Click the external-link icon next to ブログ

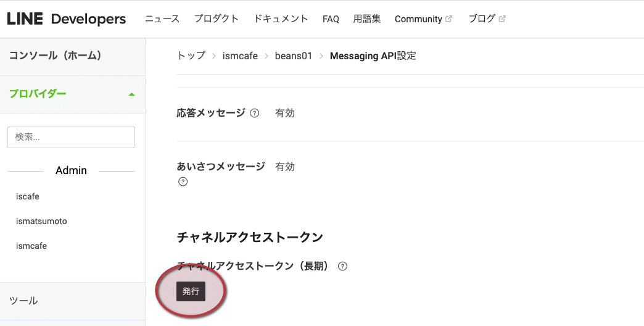click(502, 19)
